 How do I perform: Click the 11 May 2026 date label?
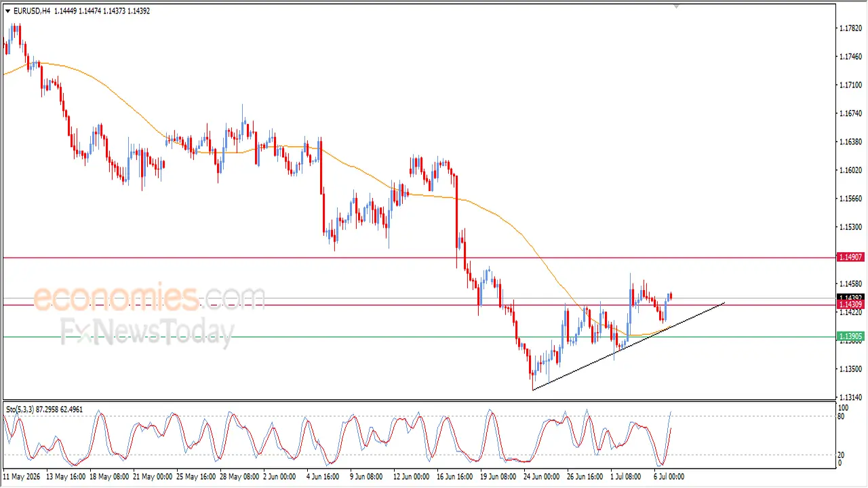pos(23,476)
